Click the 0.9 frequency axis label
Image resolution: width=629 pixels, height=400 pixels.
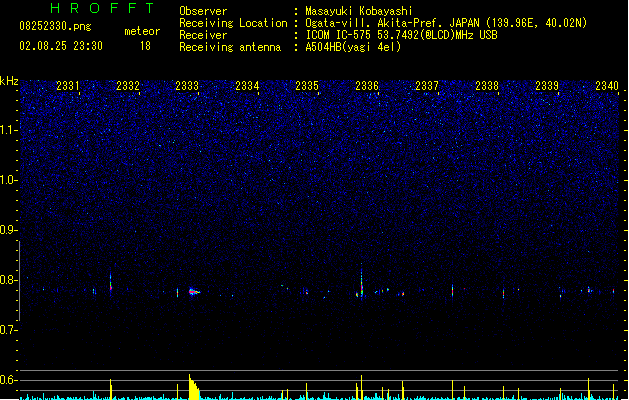[x=9, y=230]
